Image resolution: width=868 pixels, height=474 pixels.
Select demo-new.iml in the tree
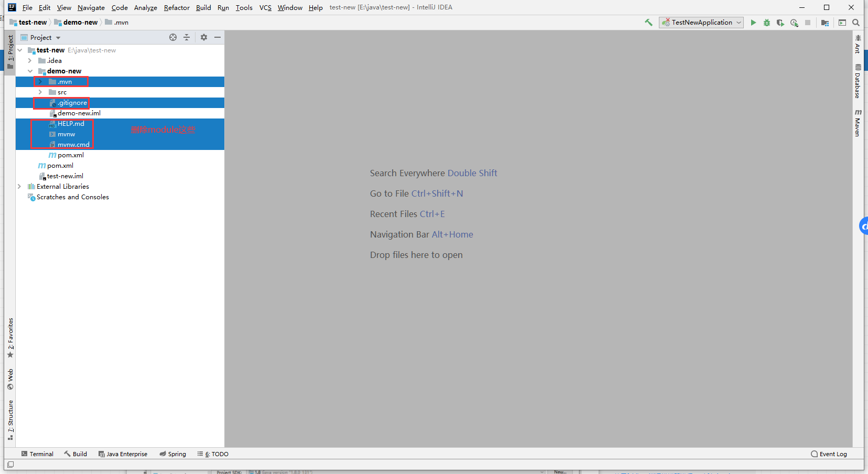tap(120, 113)
